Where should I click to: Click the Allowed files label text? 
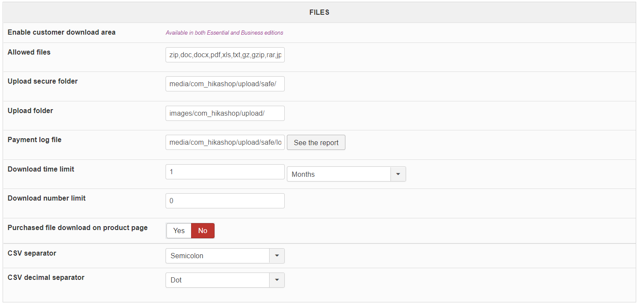click(29, 52)
